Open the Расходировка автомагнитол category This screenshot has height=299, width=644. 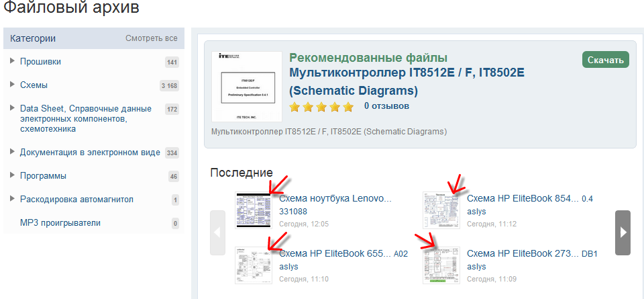[76, 199]
